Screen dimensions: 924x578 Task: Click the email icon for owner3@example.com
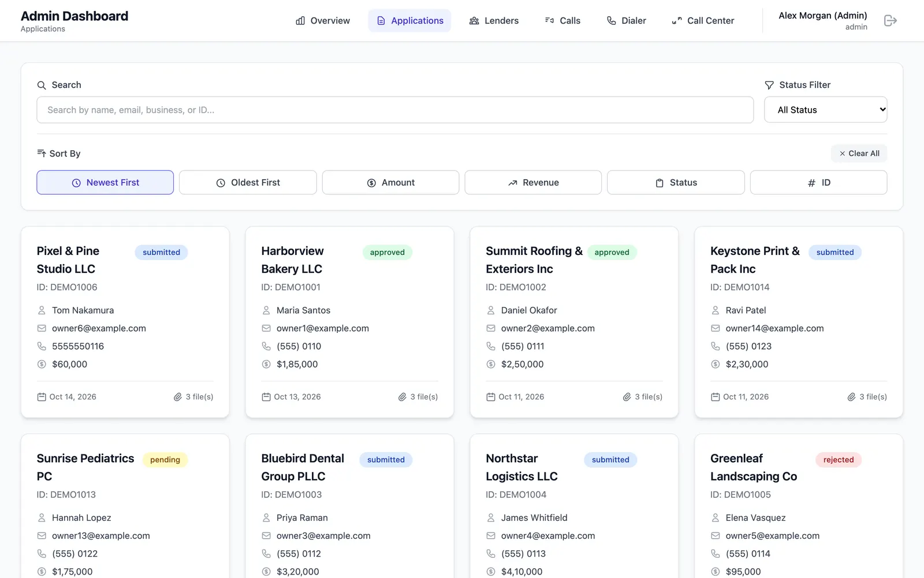tap(266, 536)
